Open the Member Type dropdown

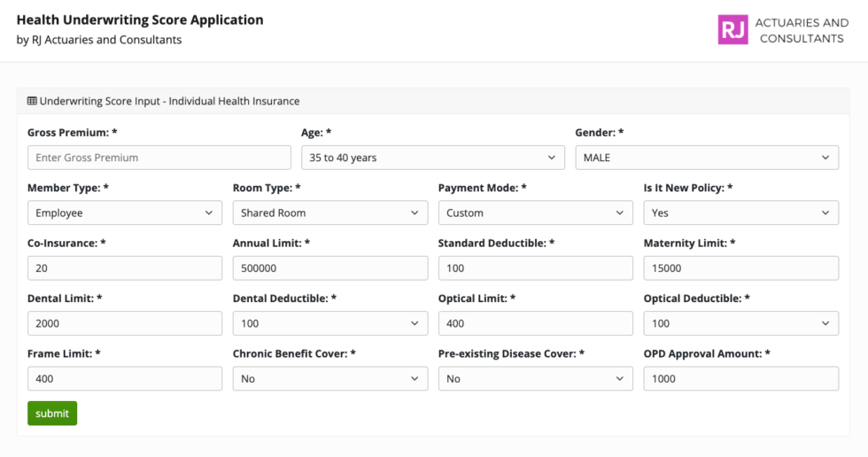124,213
